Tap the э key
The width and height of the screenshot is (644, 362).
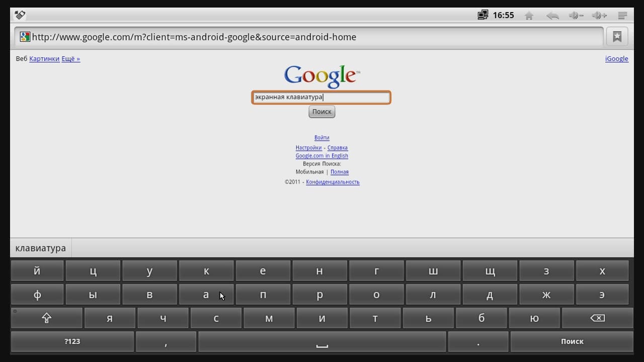click(602, 295)
